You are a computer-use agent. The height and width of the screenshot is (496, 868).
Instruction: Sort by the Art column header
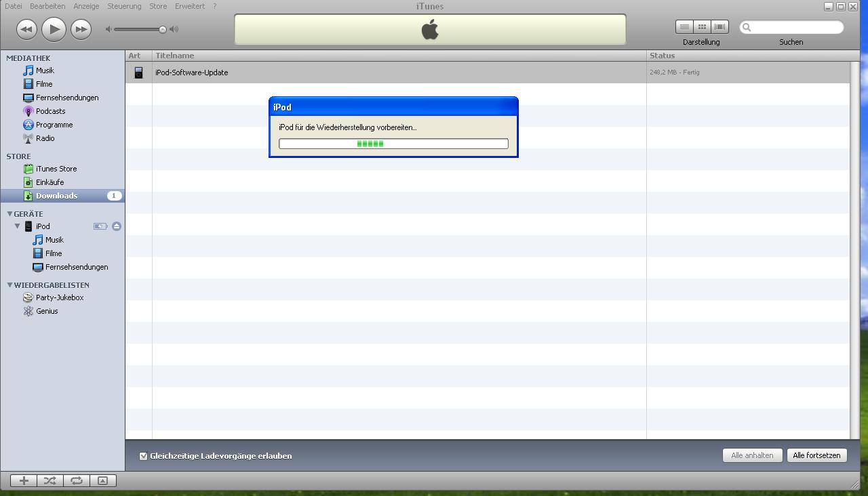[x=139, y=56]
